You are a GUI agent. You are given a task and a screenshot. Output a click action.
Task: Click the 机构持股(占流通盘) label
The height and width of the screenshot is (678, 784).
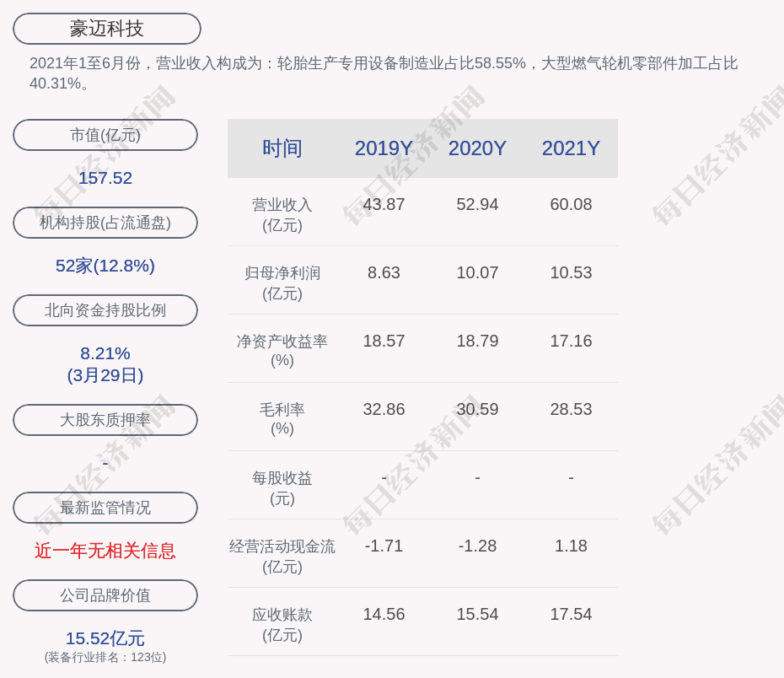105,223
